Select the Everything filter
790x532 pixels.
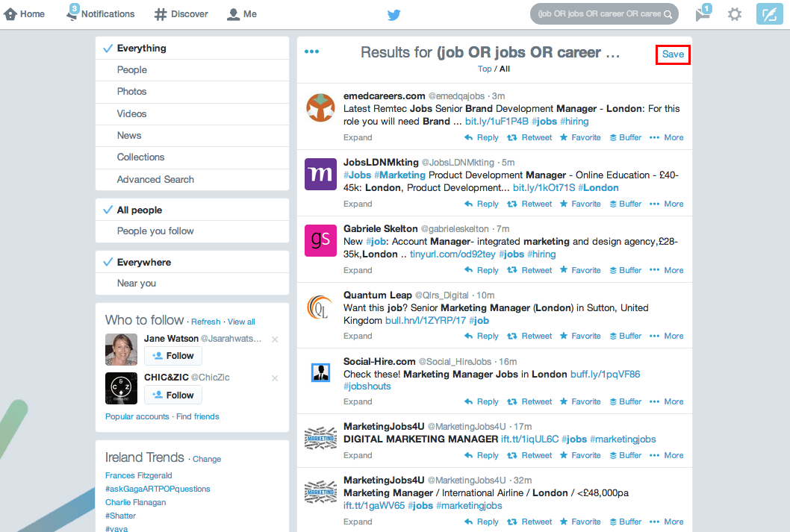click(192, 48)
